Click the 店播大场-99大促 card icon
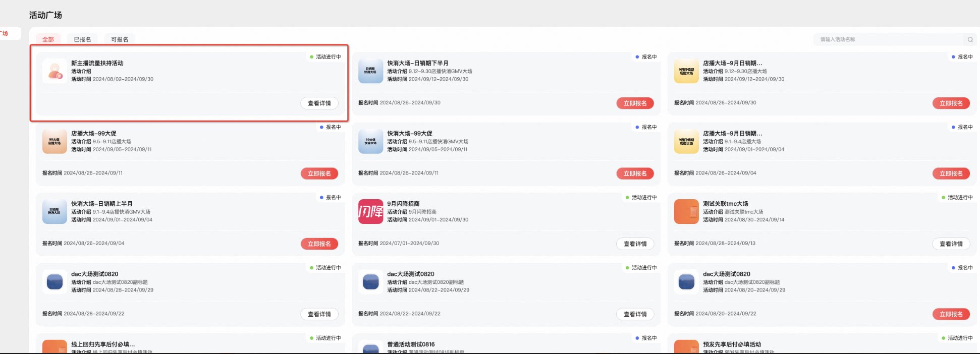 tap(55, 141)
